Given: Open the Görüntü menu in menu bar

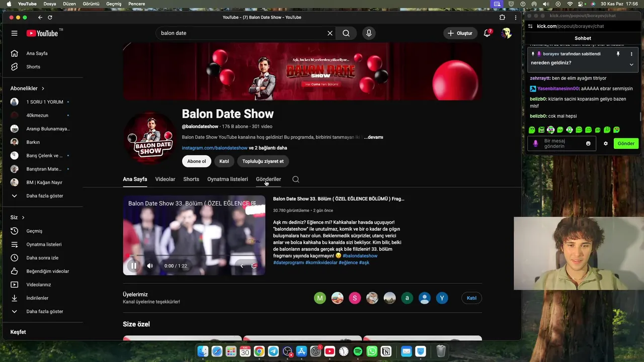Looking at the screenshot, I should 91,4.
